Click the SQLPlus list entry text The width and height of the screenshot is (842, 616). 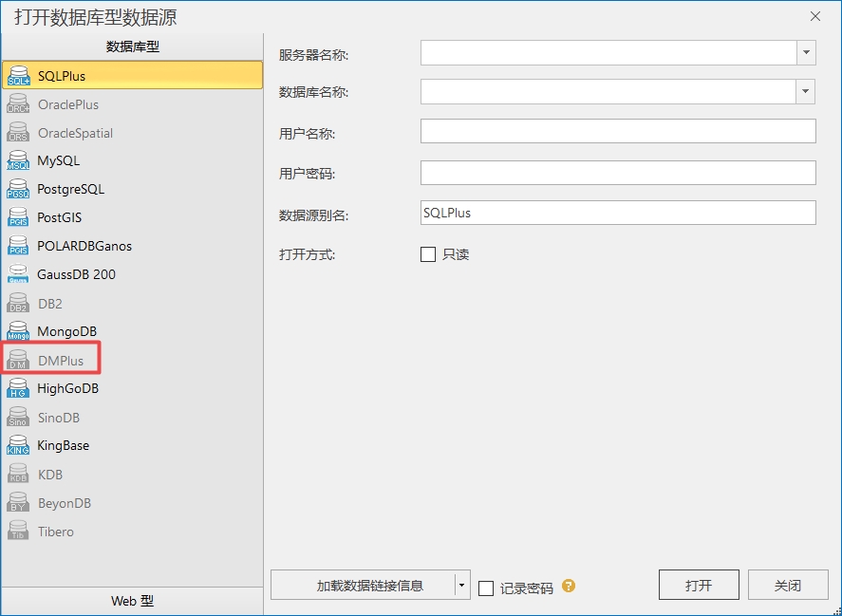click(62, 76)
